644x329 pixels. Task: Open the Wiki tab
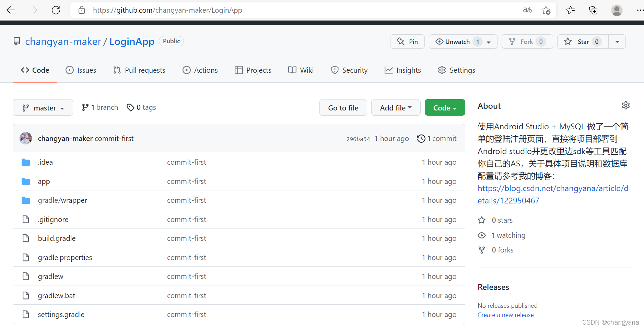point(301,70)
